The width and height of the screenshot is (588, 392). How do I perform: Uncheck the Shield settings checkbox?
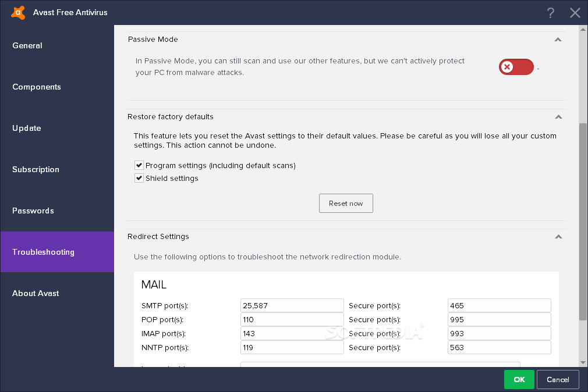(x=139, y=178)
